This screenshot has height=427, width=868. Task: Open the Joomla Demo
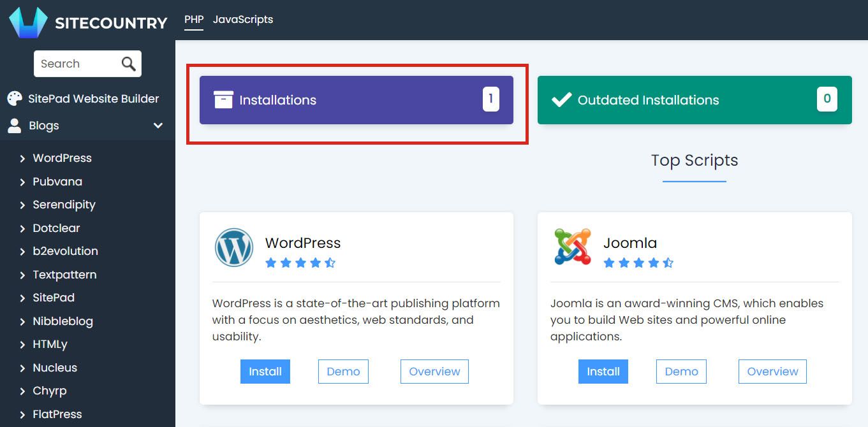(681, 372)
